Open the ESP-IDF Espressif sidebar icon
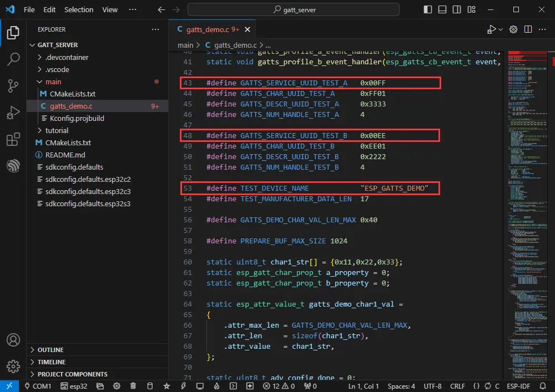This screenshot has height=392, width=555. (13, 165)
